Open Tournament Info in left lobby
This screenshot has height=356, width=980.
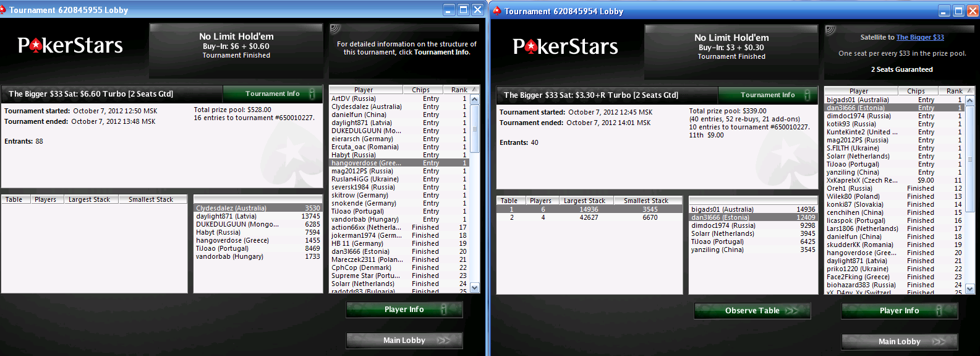(x=273, y=93)
